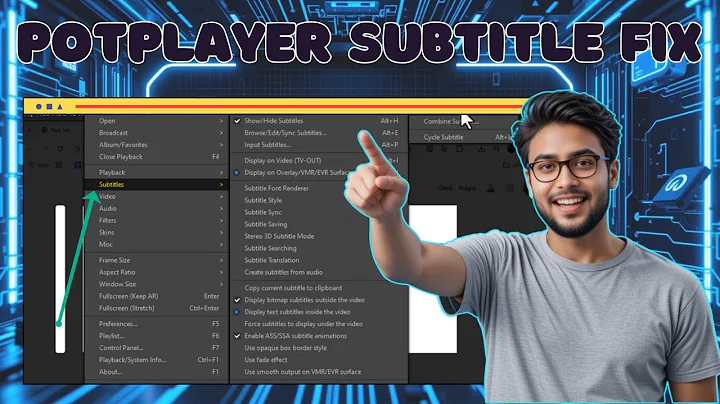Expand the Playback submenu arrow
The width and height of the screenshot is (720, 404).
221,173
